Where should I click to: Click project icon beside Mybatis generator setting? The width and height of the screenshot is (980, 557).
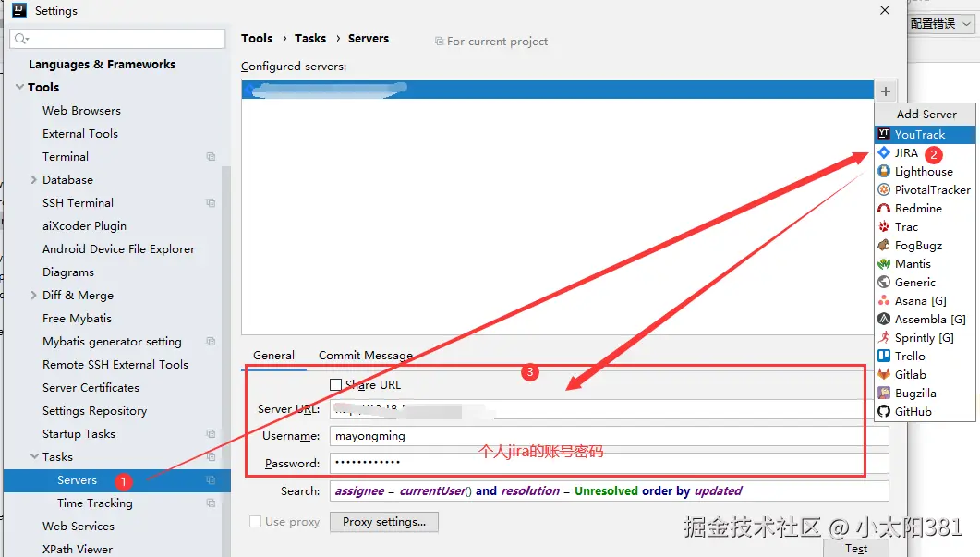tap(211, 342)
